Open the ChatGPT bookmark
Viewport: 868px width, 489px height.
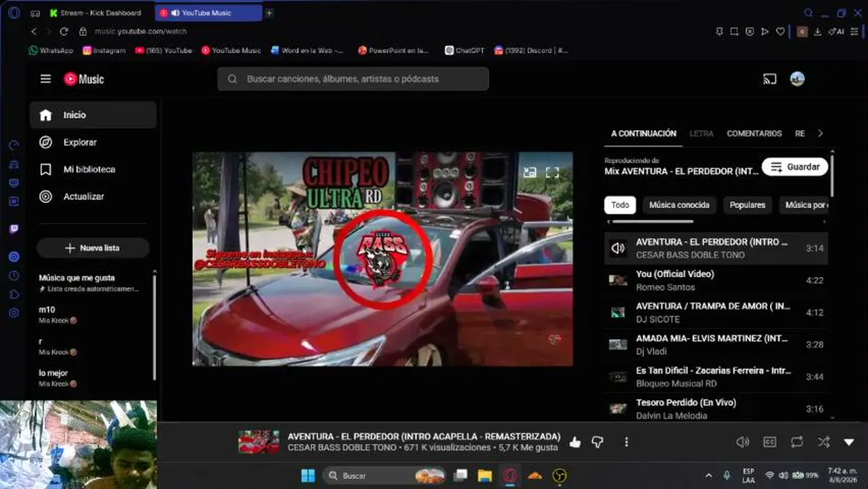465,50
